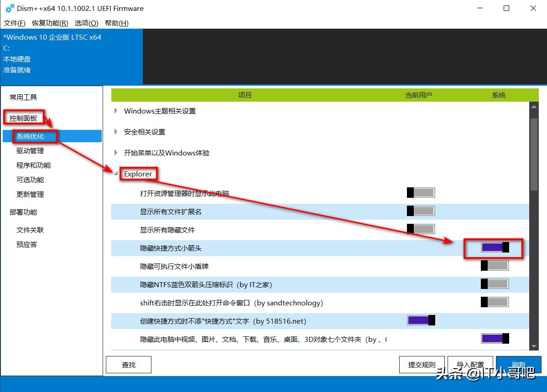547x392 pixels.
Task: Open 文件关联 in sidebar
Action: point(30,230)
